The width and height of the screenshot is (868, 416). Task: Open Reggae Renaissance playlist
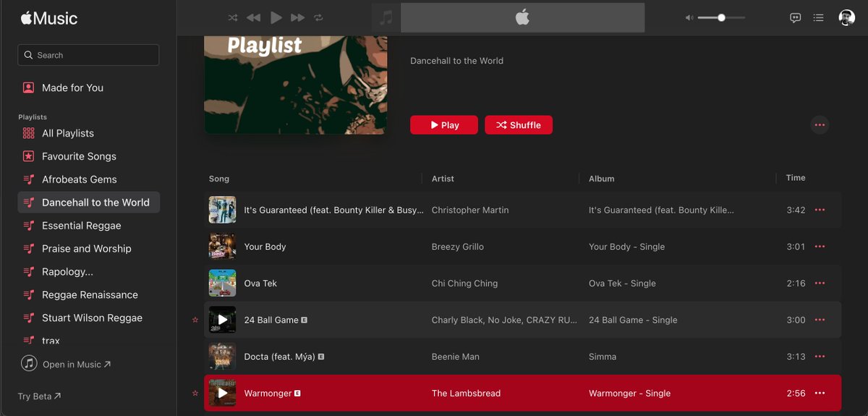tap(88, 295)
